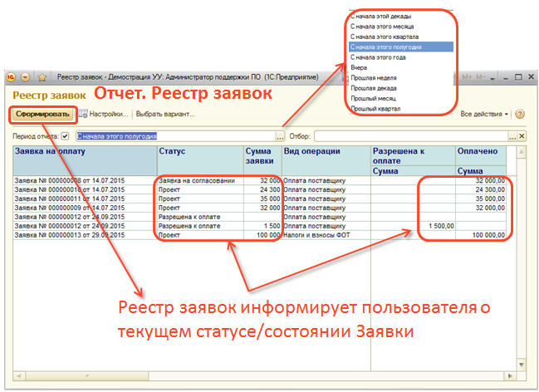Clear the Отбор filter with X icon

tap(522, 135)
